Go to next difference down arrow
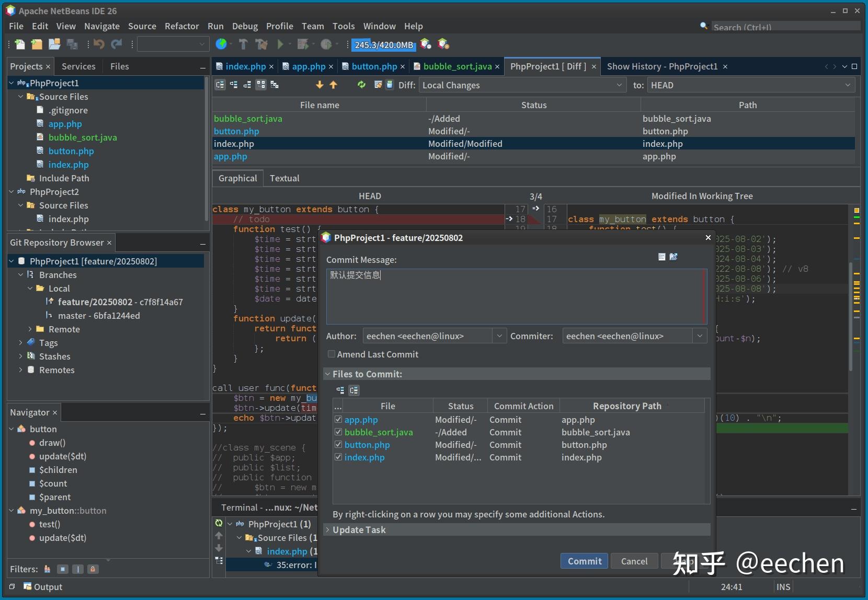The image size is (868, 600). coord(319,85)
